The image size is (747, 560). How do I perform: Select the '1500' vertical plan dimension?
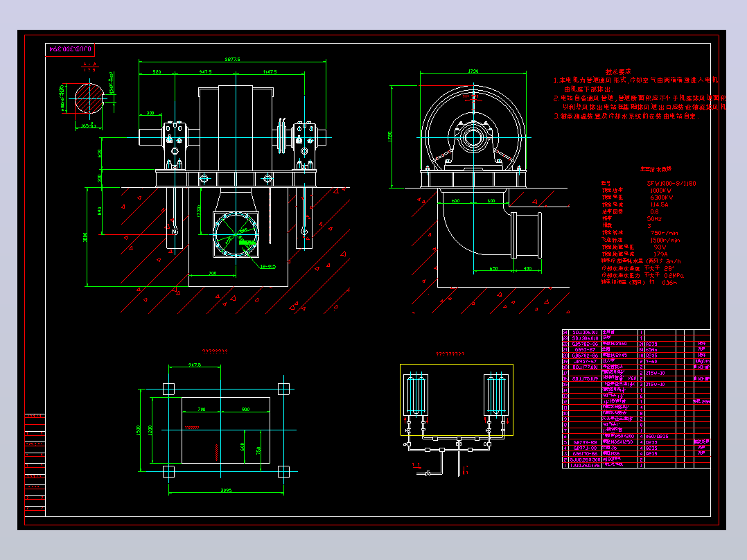(139, 430)
